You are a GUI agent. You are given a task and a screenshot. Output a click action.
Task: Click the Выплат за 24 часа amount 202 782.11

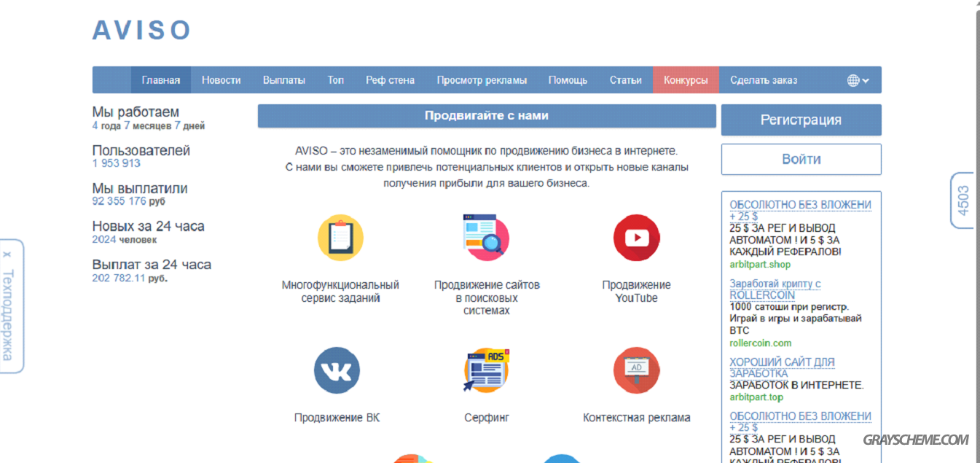pyautogui.click(x=119, y=278)
